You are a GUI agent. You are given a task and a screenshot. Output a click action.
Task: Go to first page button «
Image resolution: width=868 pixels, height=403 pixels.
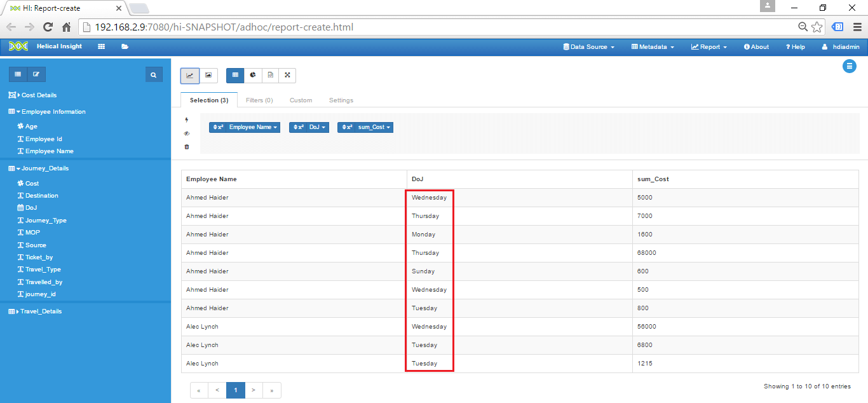tap(199, 390)
